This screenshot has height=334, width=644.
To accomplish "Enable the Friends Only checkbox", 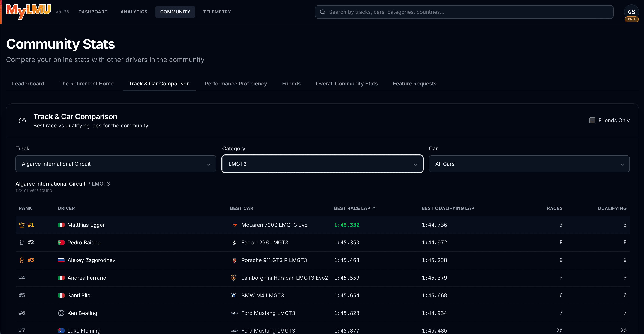I will click(592, 120).
